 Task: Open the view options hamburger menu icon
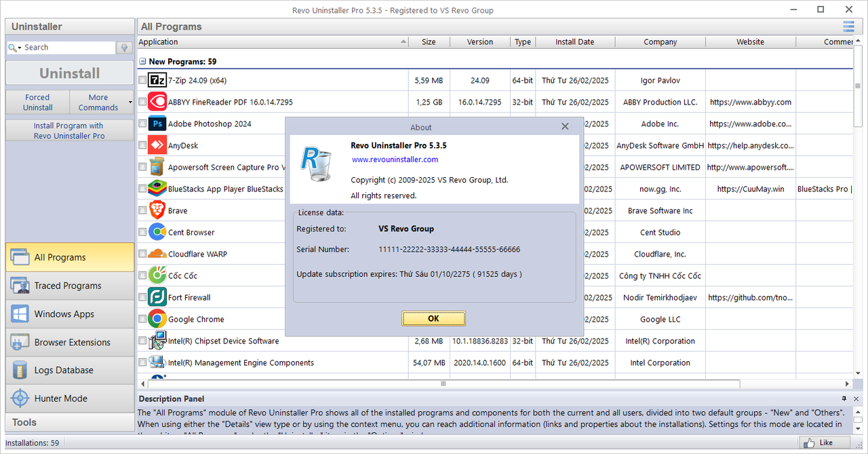[848, 26]
